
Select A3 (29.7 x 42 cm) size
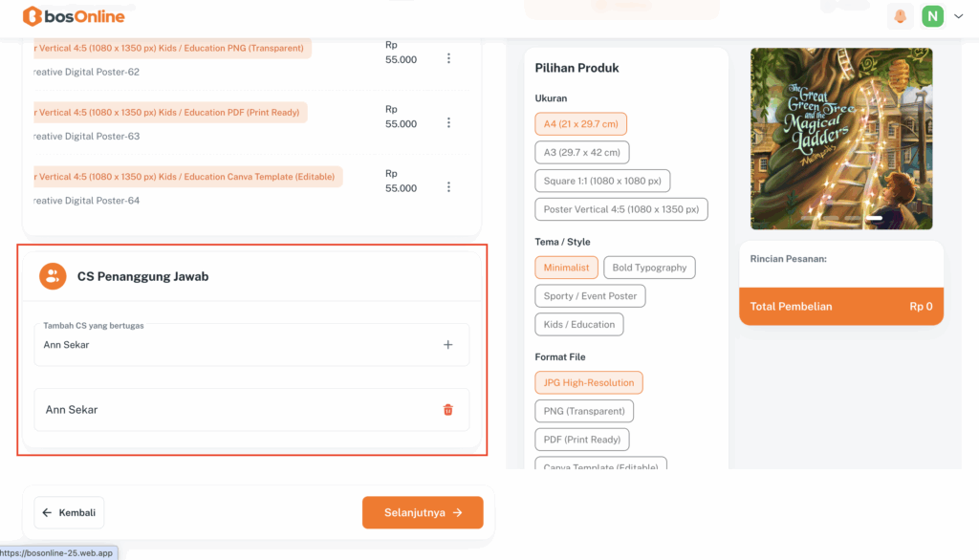coord(581,153)
